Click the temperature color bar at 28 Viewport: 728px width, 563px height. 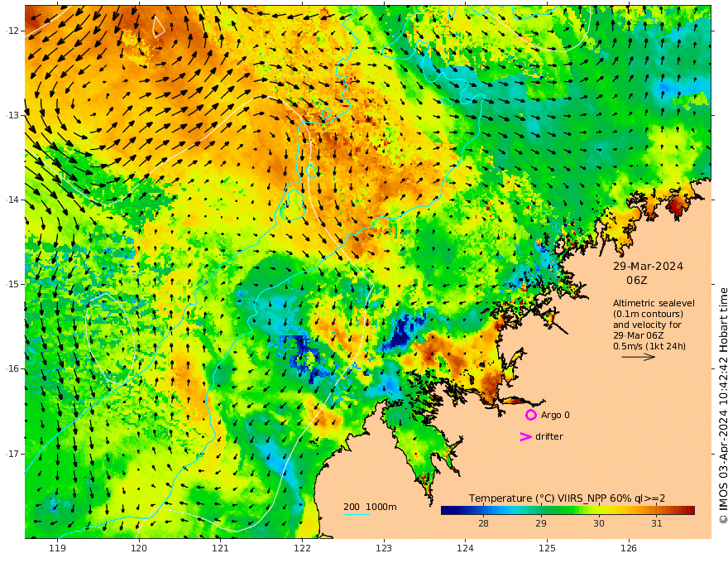coord(483,511)
